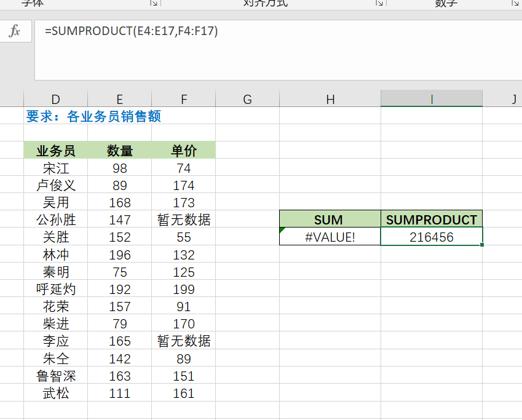
Task: Select price cell 132 for 林冲
Action: click(x=183, y=255)
